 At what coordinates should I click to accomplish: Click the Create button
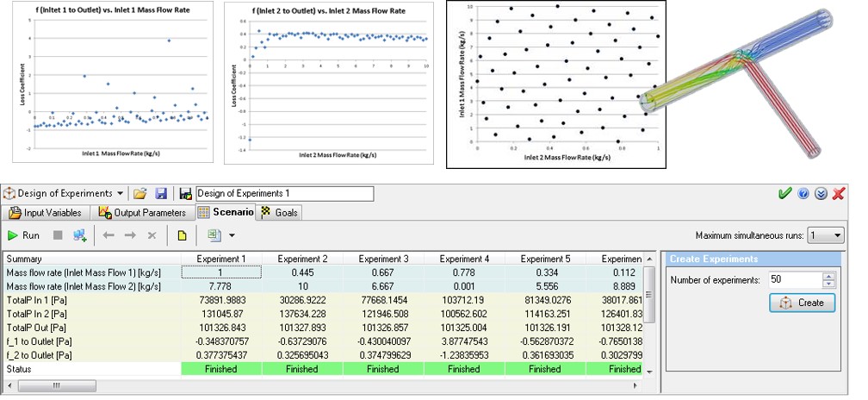(x=803, y=303)
